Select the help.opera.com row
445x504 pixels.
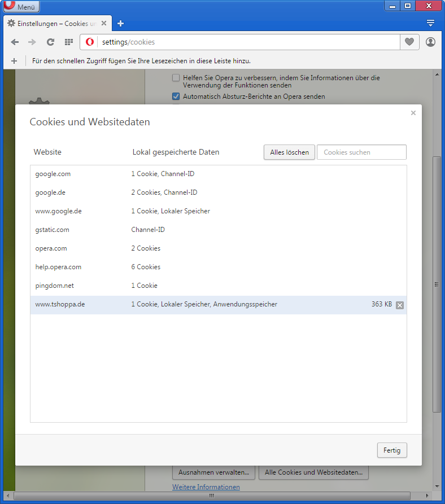219,267
